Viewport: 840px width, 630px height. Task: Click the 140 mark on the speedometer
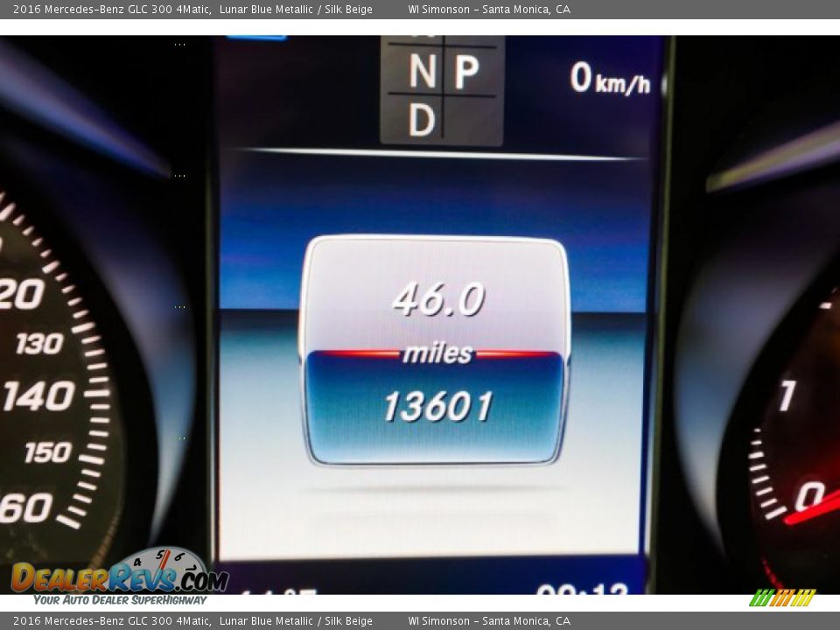tap(38, 397)
